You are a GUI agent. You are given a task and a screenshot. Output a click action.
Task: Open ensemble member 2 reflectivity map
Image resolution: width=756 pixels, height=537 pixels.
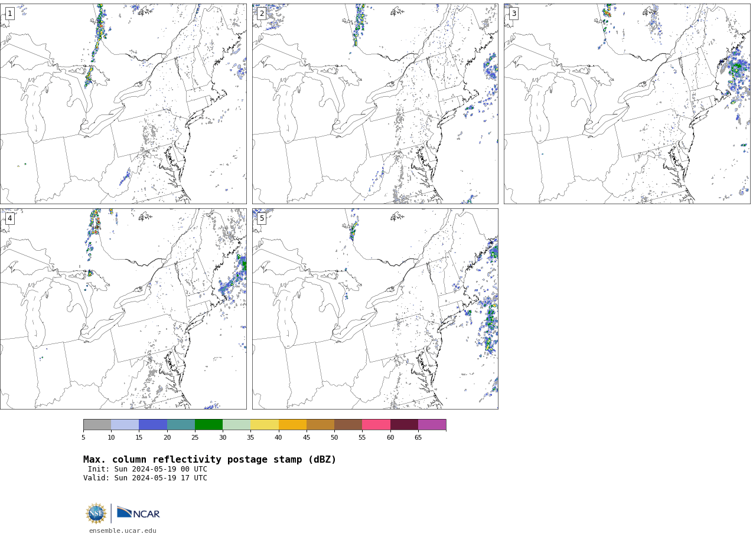[375, 104]
